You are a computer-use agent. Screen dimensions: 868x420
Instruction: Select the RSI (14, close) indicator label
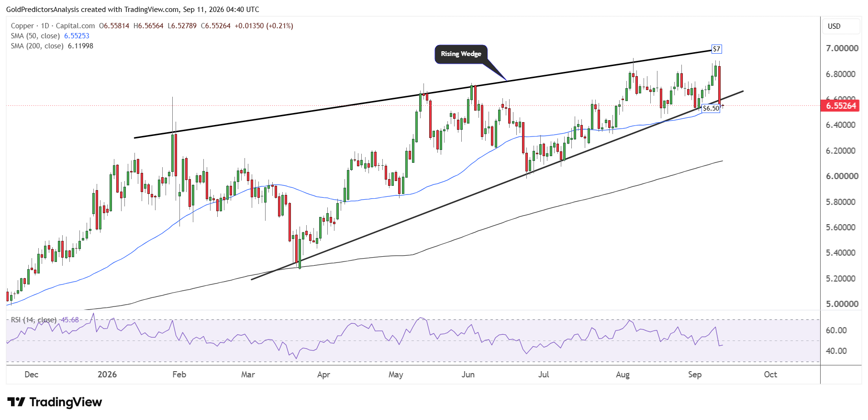33,319
